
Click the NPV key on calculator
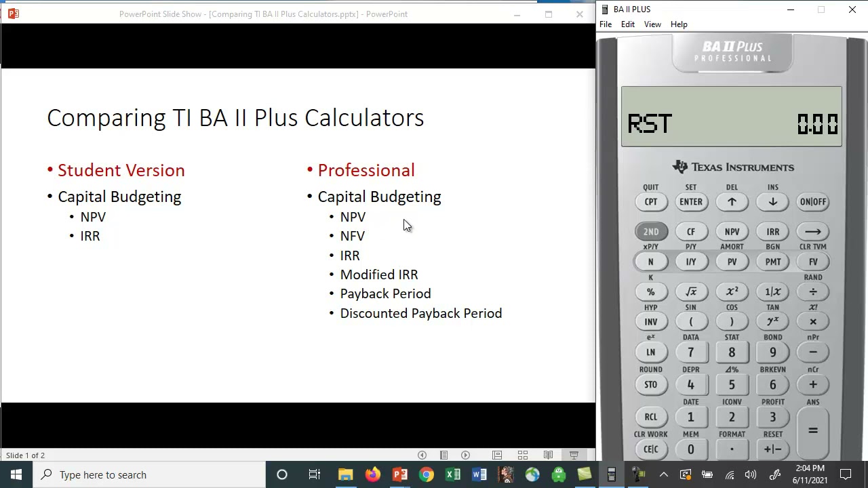click(x=732, y=232)
